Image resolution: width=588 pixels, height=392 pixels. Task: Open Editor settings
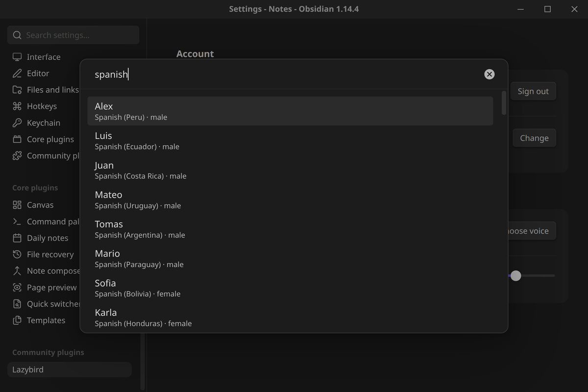38,73
